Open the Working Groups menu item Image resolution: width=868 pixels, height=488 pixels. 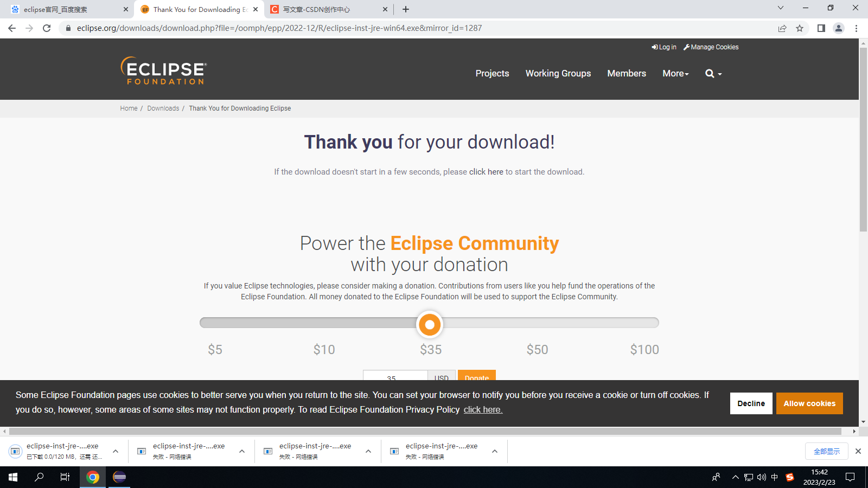558,73
